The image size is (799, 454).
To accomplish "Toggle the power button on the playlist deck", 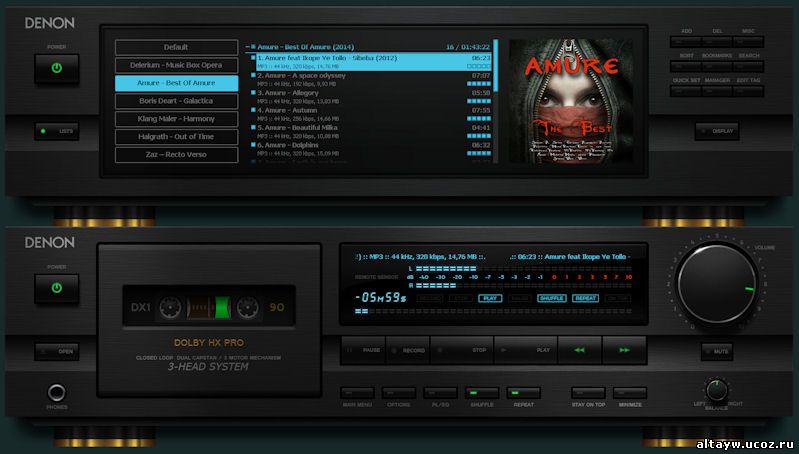I will pyautogui.click(x=57, y=68).
